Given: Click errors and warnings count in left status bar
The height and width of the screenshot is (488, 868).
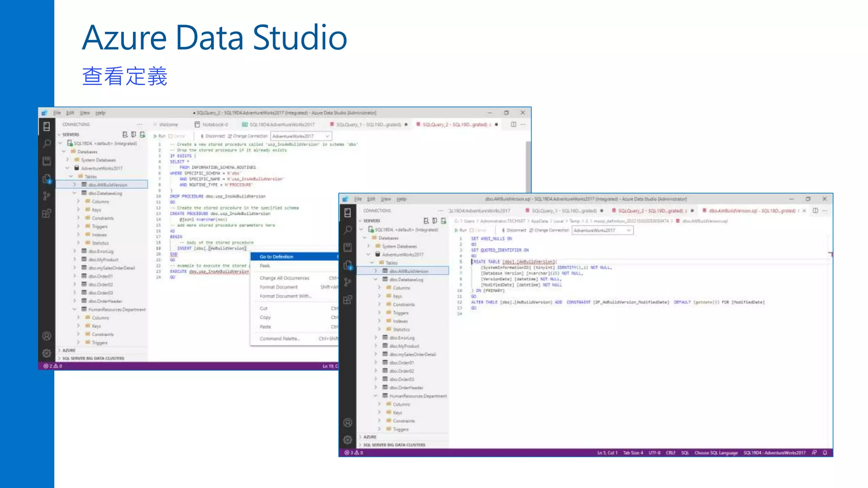Looking at the screenshot, I should coord(53,366).
